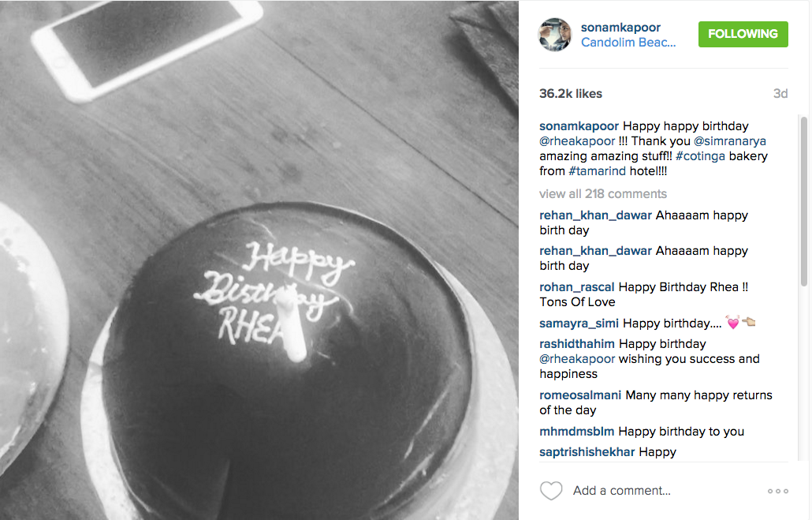The image size is (812, 520).
Task: Open mhmdmsblm's profile
Action: (x=576, y=432)
